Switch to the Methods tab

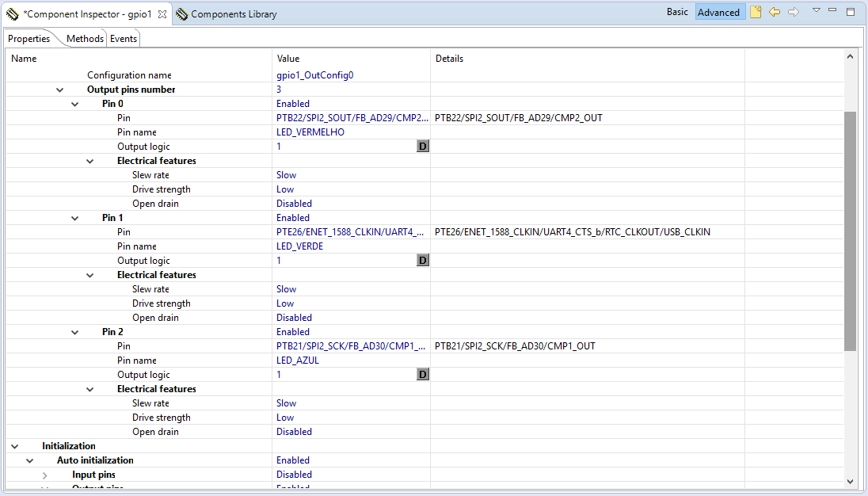(85, 39)
